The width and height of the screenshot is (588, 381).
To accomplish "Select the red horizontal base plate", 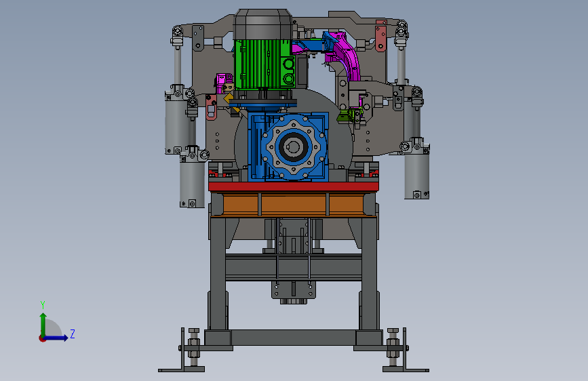I will pos(294,186).
